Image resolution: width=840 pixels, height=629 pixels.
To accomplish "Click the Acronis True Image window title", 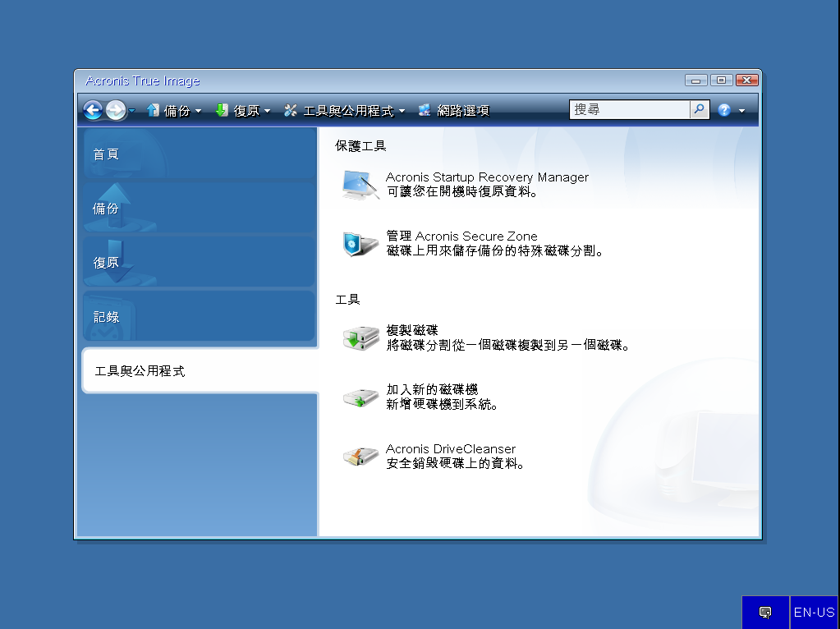I will click(x=143, y=81).
